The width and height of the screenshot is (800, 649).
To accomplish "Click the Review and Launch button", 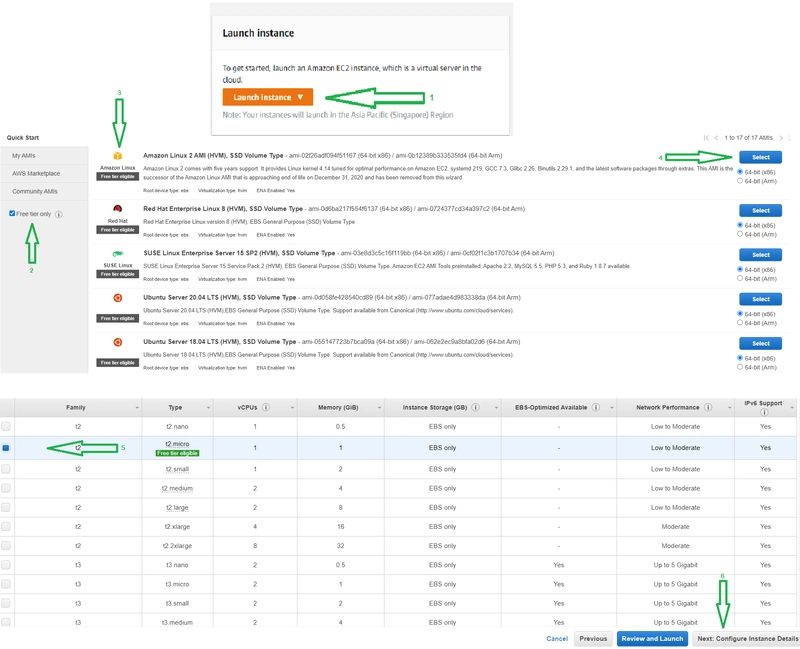I will coord(652,638).
